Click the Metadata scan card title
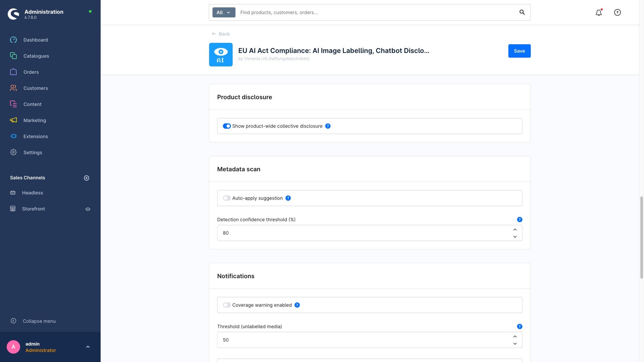 coord(238,169)
